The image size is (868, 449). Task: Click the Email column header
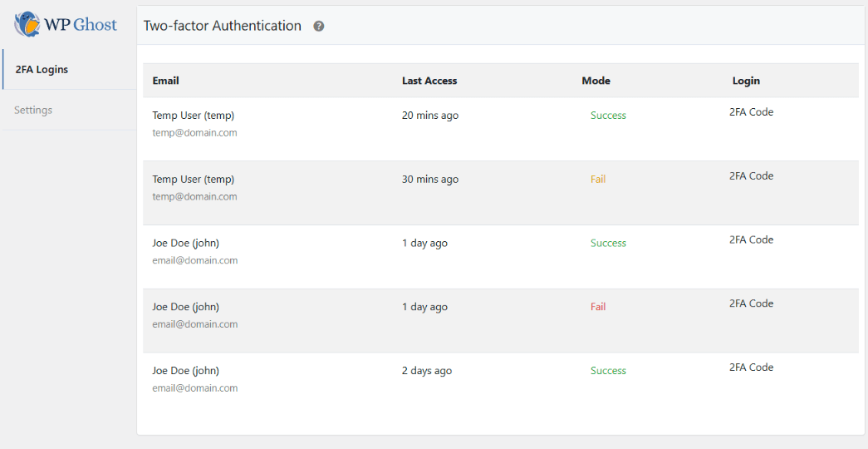[165, 81]
